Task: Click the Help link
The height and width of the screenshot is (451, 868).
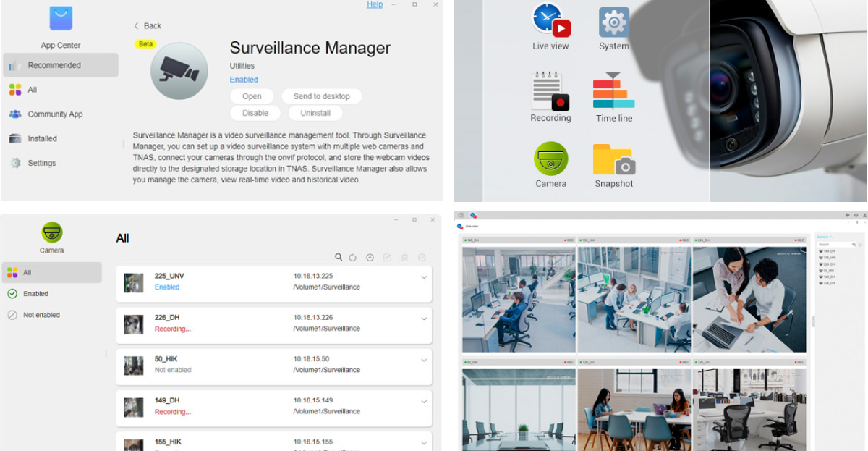Action: pyautogui.click(x=374, y=4)
